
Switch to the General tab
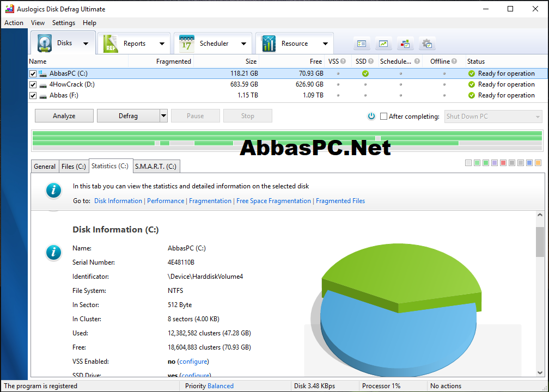coord(45,167)
